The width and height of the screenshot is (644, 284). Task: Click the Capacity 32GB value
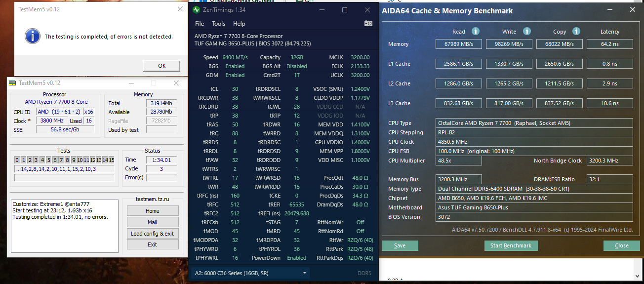pyautogui.click(x=297, y=57)
